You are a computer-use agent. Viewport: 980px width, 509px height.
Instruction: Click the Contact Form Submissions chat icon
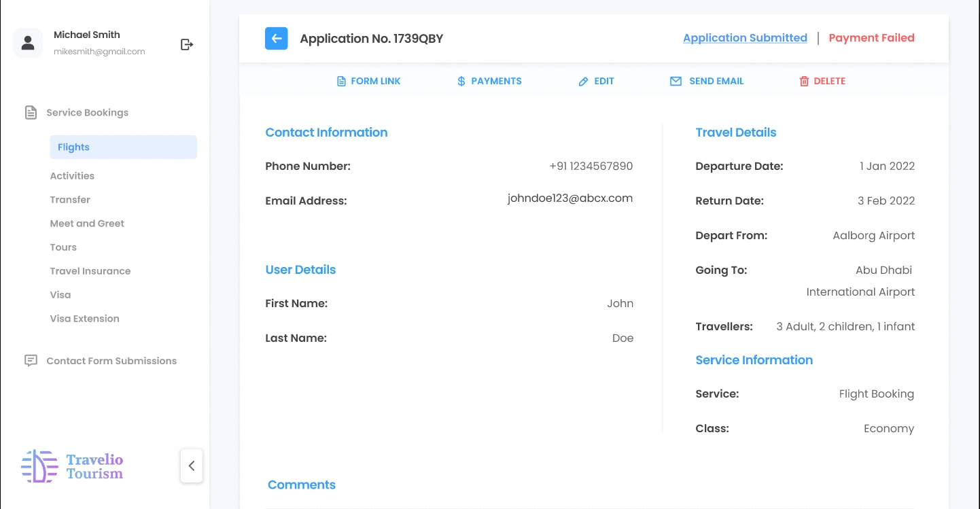[x=31, y=361]
